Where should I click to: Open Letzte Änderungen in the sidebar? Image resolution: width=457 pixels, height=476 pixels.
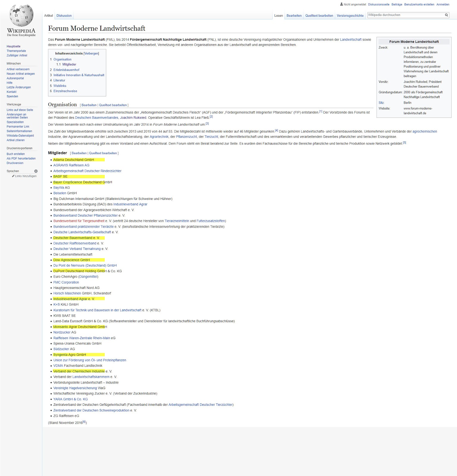19,87
